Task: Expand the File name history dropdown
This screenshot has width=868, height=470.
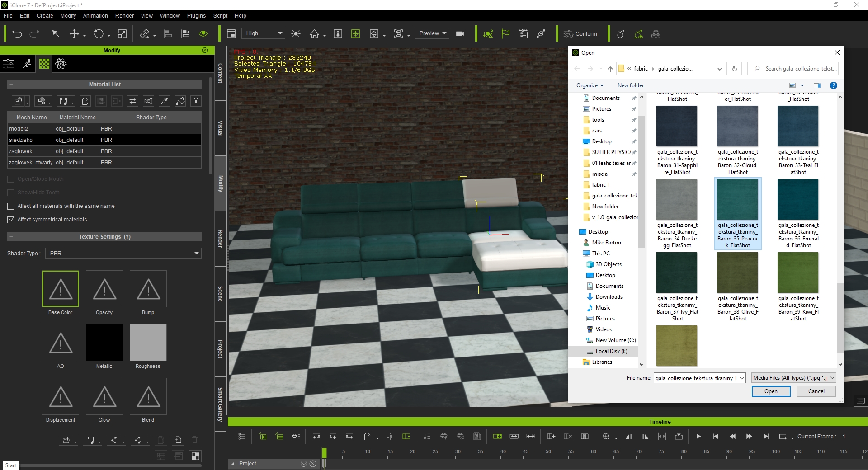Action: coord(741,378)
